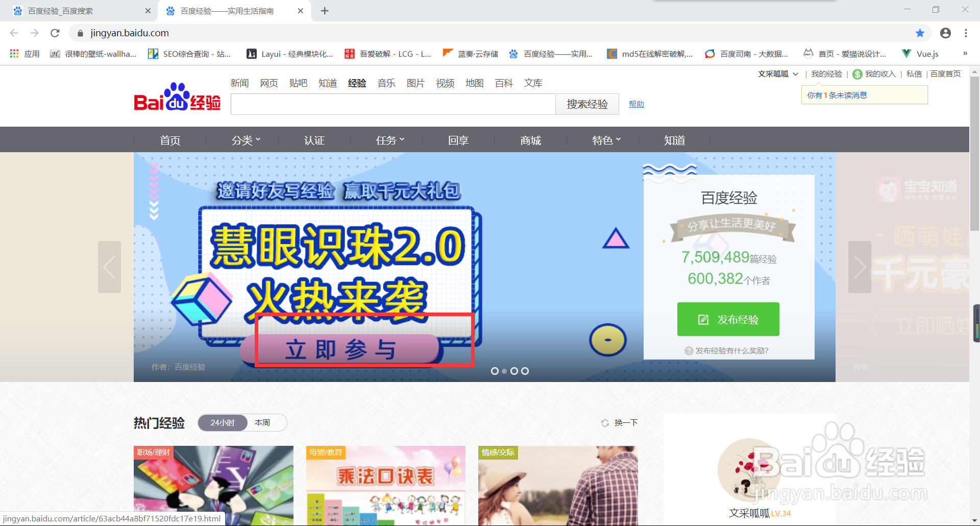Open the Chrome three-dot menu

coord(966,33)
